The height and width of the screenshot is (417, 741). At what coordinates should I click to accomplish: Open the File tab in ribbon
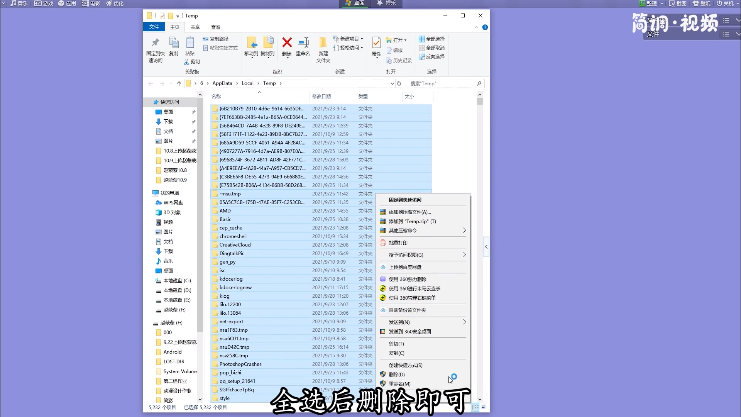pos(154,28)
